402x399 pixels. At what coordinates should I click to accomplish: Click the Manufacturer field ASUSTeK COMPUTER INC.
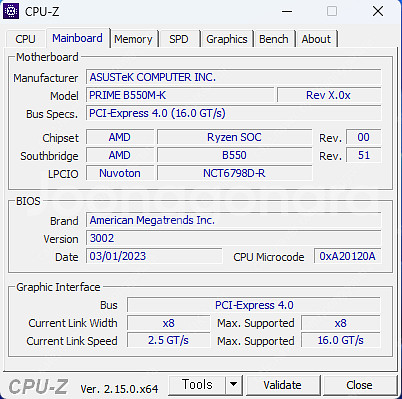[x=234, y=77]
